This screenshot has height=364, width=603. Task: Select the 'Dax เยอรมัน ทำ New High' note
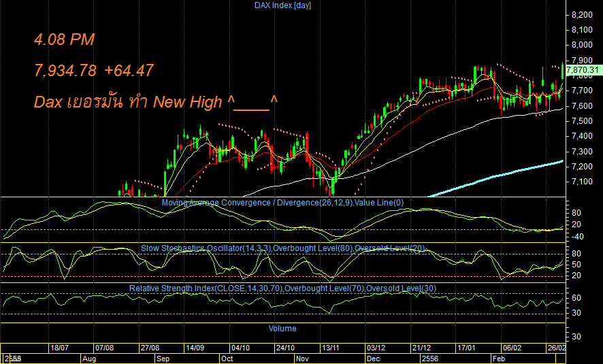[x=156, y=102]
